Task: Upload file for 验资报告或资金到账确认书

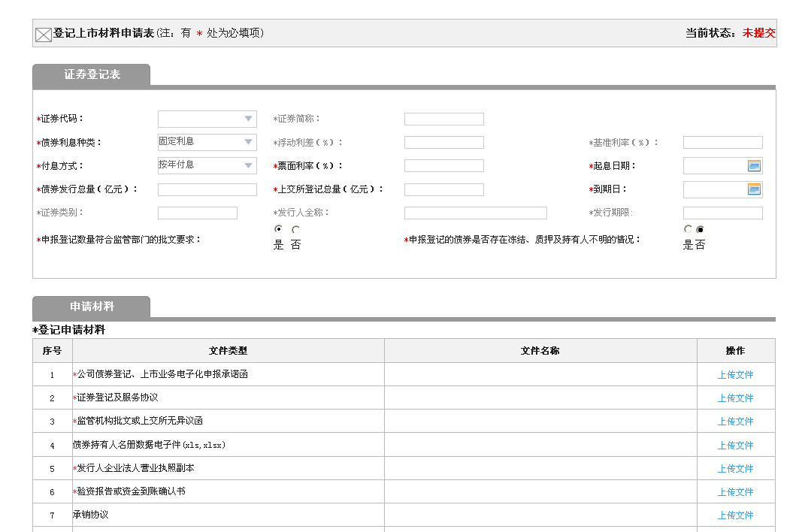Action: (735, 492)
